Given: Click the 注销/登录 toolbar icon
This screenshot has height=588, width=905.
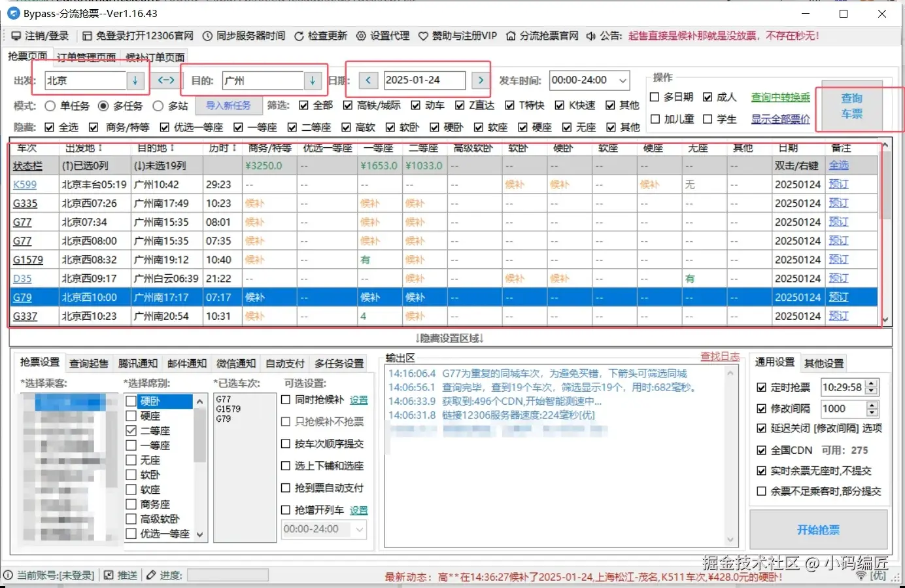Looking at the screenshot, I should (x=16, y=36).
